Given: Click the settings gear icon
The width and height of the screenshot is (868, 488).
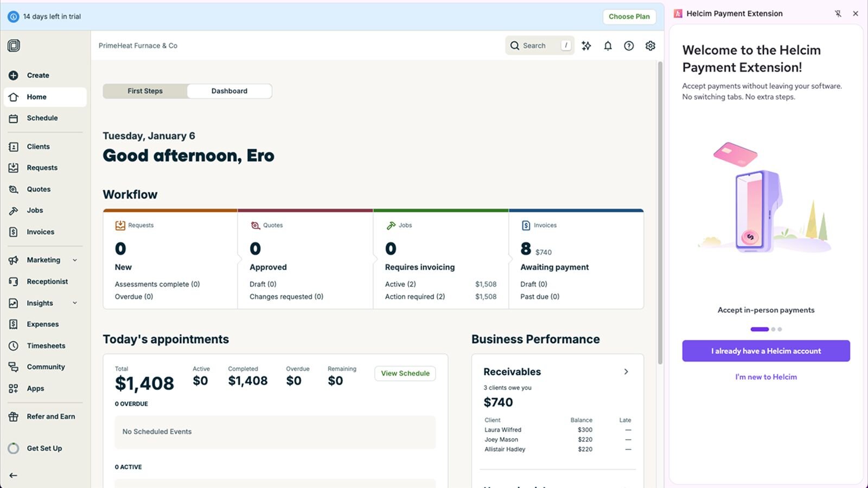Looking at the screenshot, I should click(x=650, y=46).
